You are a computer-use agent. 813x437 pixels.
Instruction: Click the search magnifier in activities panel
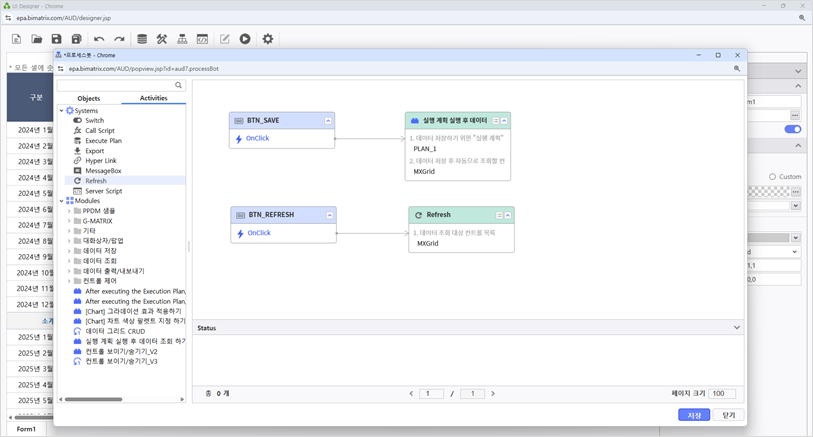click(179, 86)
